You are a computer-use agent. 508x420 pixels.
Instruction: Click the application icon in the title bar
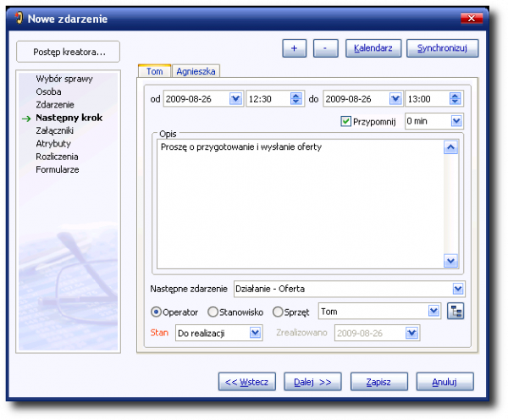(18, 18)
